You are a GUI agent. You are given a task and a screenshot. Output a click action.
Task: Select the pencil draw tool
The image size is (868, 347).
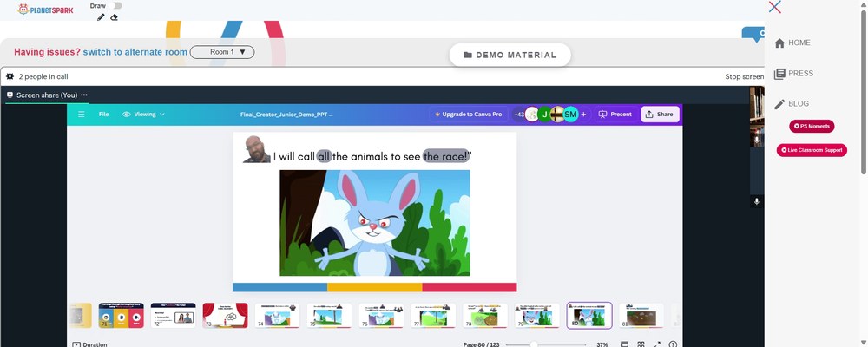(101, 17)
